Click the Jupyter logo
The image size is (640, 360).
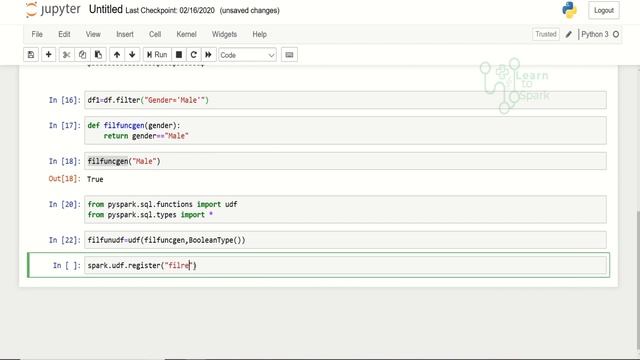tap(53, 9)
